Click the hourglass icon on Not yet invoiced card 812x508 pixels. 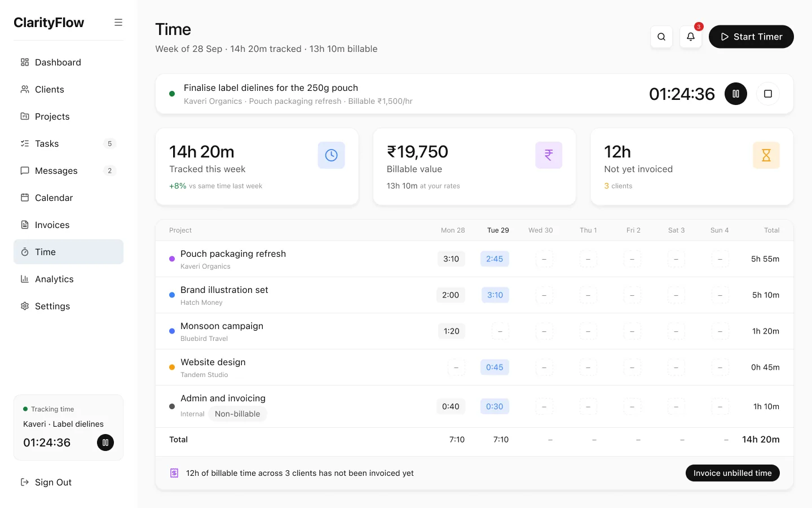click(766, 155)
